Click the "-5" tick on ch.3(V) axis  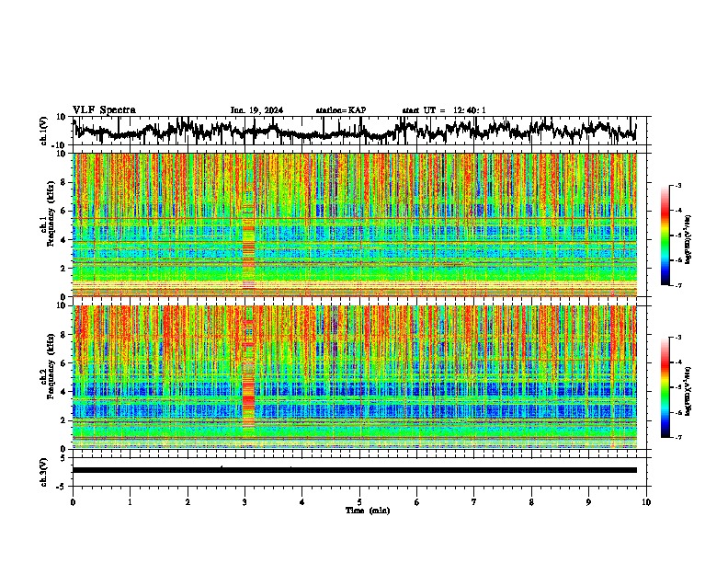pos(62,487)
